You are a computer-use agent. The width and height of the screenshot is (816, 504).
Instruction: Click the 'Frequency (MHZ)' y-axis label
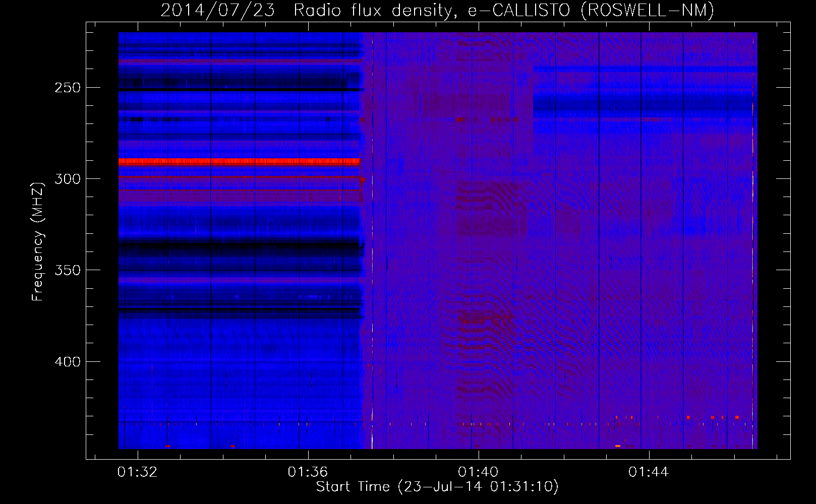tap(38, 241)
